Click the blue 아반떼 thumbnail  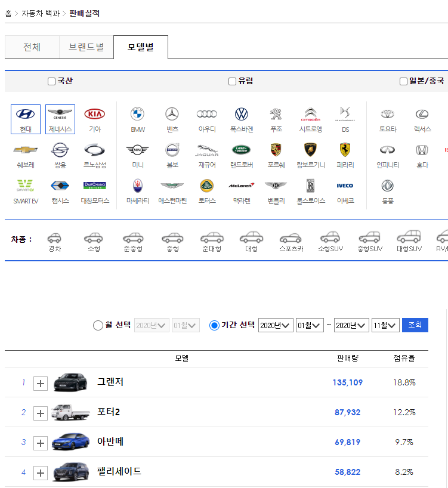[70, 441]
